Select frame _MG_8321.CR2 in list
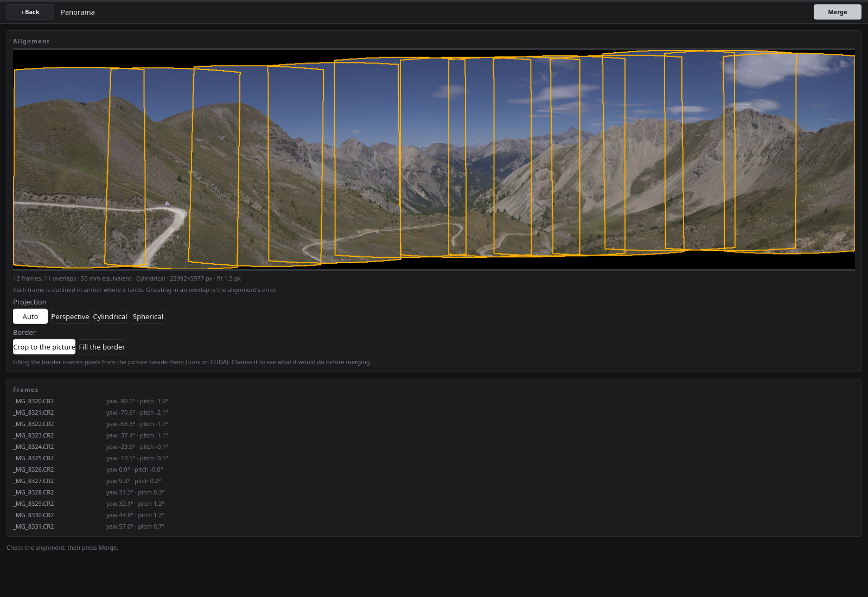This screenshot has height=597, width=868. pyautogui.click(x=434, y=412)
